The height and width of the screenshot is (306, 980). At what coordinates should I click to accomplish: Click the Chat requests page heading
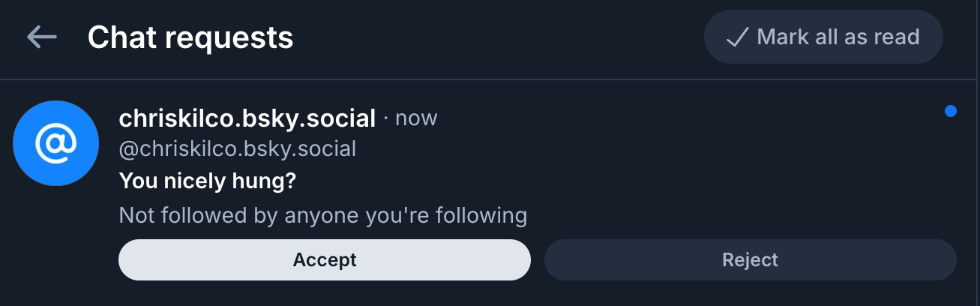(x=190, y=37)
